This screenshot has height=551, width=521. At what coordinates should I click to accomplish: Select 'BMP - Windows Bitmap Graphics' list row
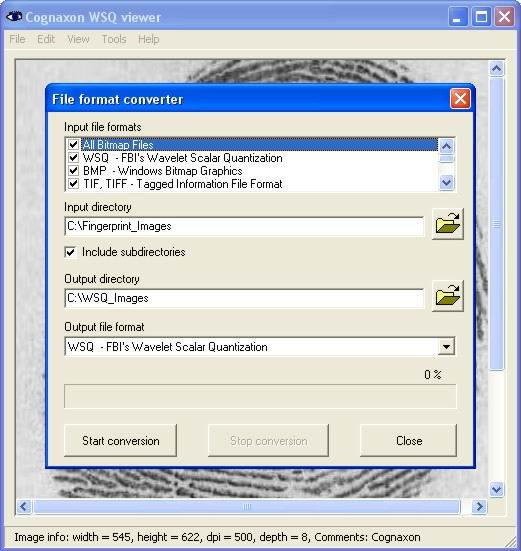253,171
